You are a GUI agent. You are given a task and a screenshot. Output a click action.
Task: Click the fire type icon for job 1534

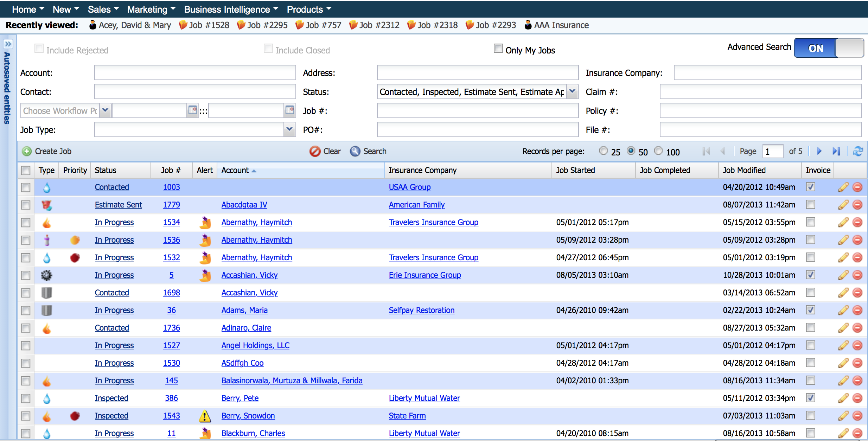coord(46,222)
